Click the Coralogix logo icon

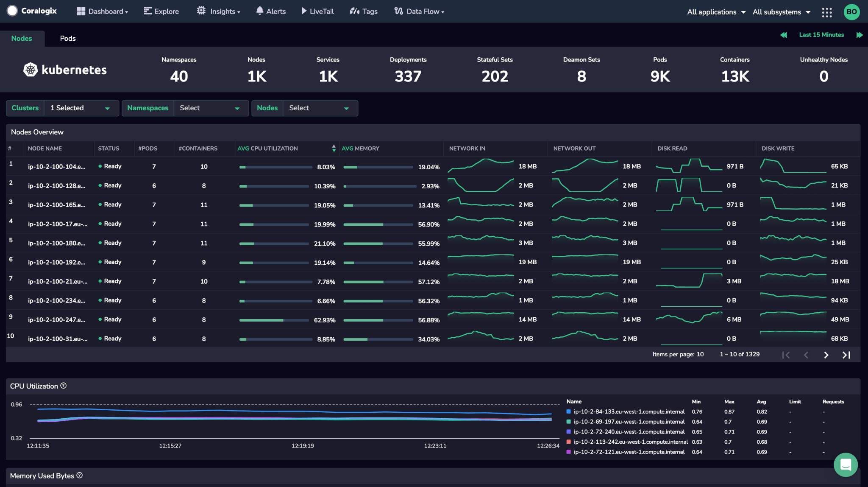click(12, 11)
